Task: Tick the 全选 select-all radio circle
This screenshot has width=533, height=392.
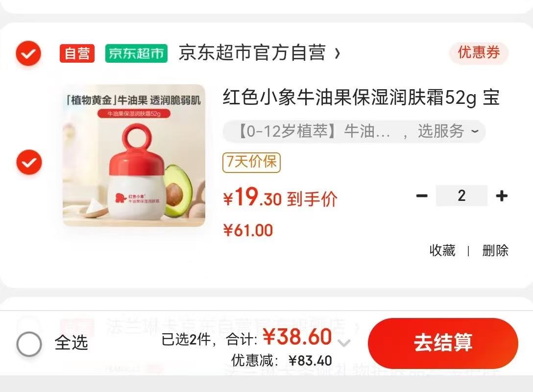Action: pos(29,343)
